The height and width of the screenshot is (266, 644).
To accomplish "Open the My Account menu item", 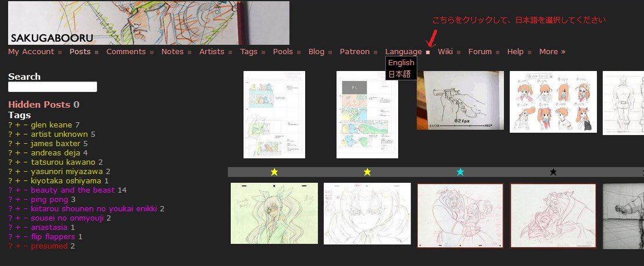I will [31, 51].
